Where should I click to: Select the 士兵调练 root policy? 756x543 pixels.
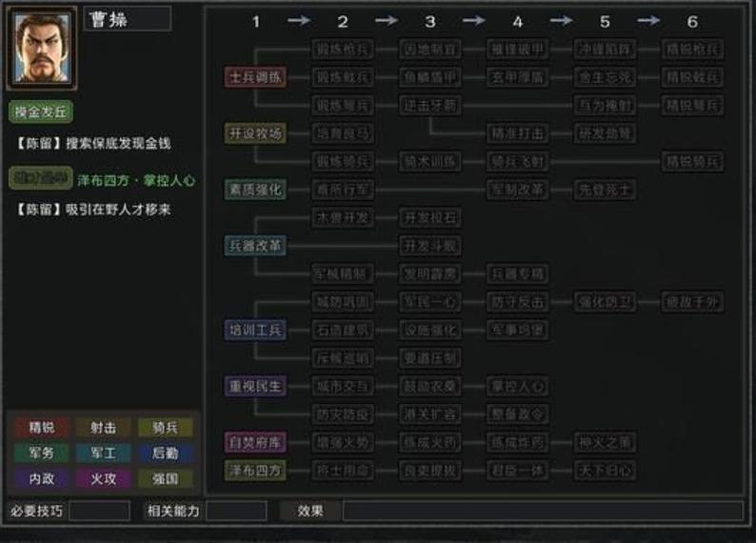tap(255, 77)
